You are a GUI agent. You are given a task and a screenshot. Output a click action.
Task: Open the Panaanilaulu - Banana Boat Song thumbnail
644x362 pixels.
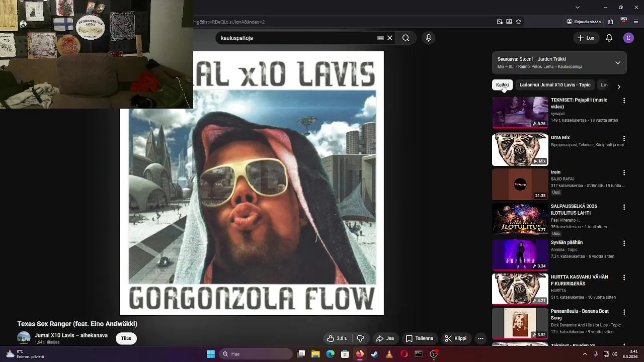[x=520, y=323]
